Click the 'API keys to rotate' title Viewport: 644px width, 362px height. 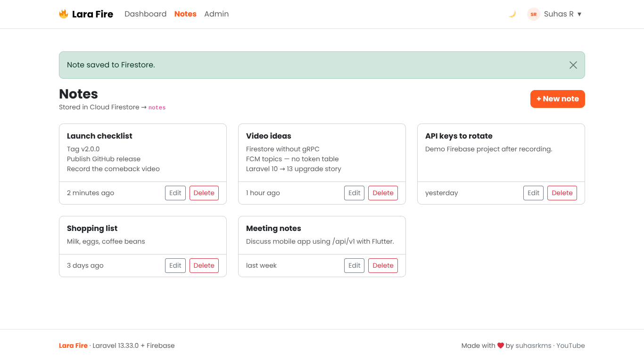[459, 136]
